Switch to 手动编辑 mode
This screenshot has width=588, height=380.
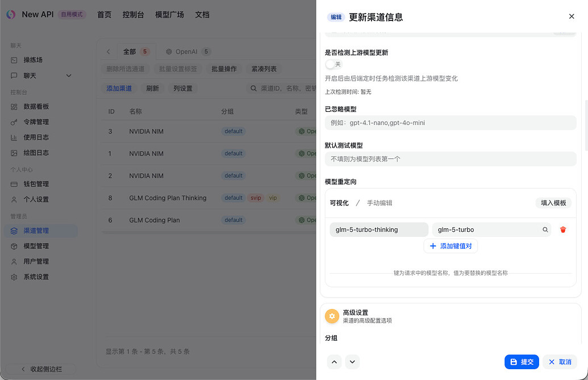380,203
